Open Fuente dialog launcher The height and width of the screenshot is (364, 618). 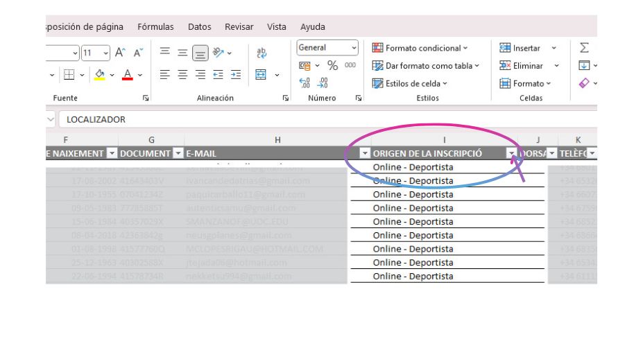(146, 98)
